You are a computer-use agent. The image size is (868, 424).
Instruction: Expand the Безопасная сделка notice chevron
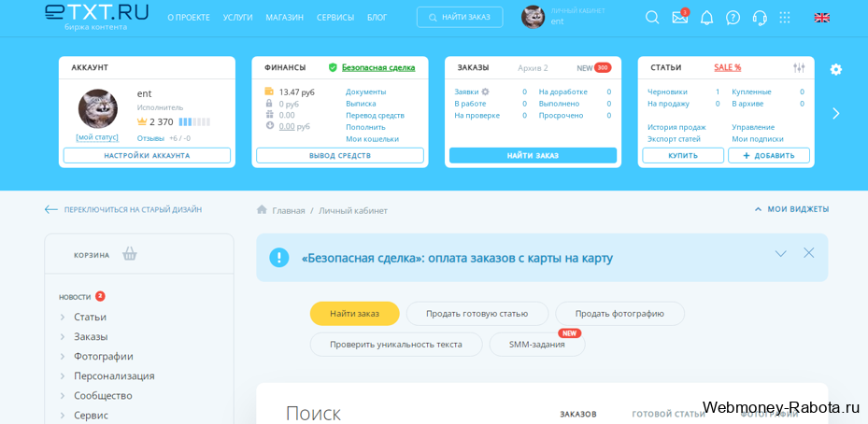pyautogui.click(x=780, y=253)
